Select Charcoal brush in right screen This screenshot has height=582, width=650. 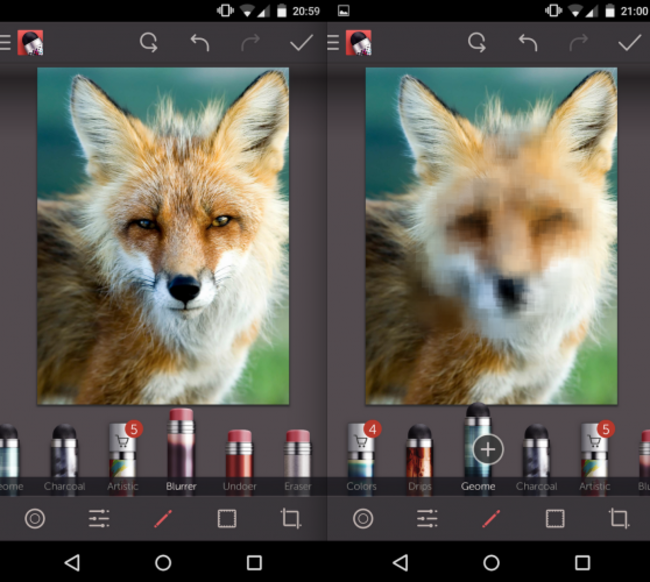[536, 458]
